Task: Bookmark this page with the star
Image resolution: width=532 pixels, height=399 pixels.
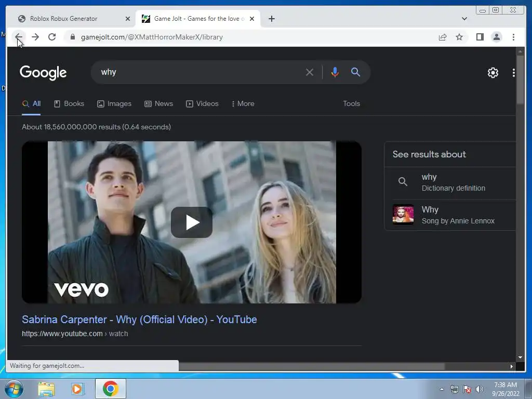Action: tap(459, 37)
